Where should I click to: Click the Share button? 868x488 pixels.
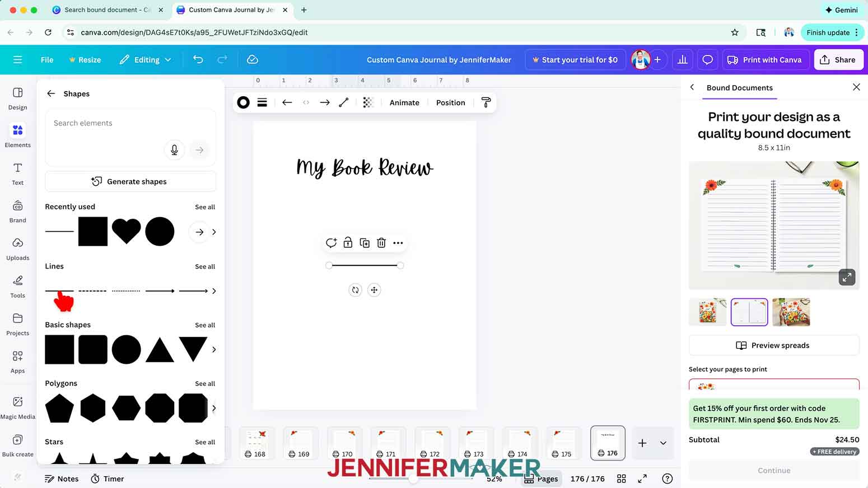(838, 59)
